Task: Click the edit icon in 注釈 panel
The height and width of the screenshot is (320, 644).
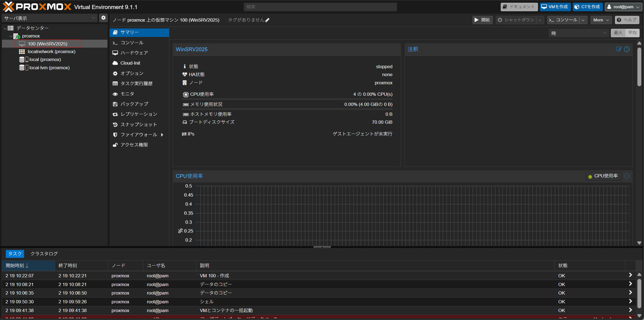Action: click(619, 49)
